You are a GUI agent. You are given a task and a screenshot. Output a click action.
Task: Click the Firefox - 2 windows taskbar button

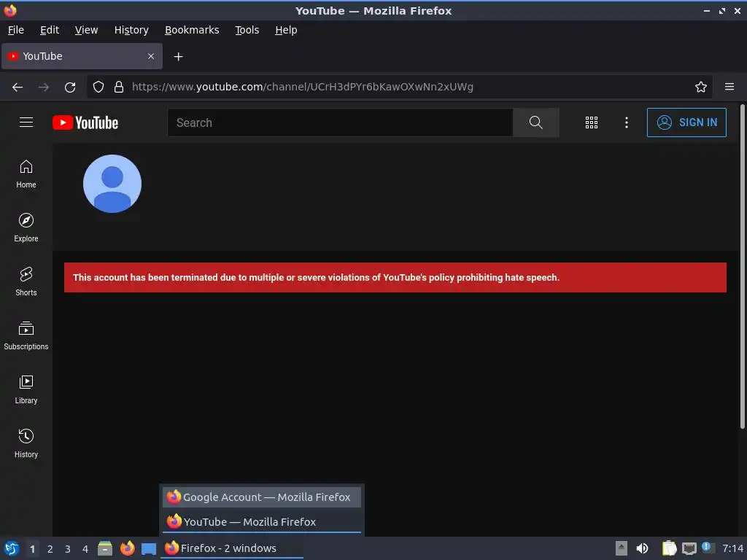coord(231,548)
